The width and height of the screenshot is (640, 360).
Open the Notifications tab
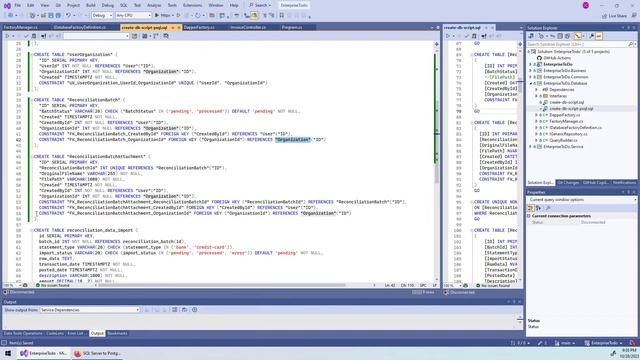tap(624, 182)
